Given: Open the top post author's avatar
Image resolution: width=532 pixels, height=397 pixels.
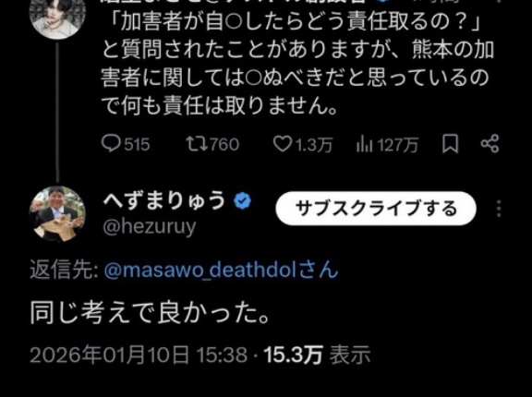Looking at the screenshot, I should tap(57, 17).
